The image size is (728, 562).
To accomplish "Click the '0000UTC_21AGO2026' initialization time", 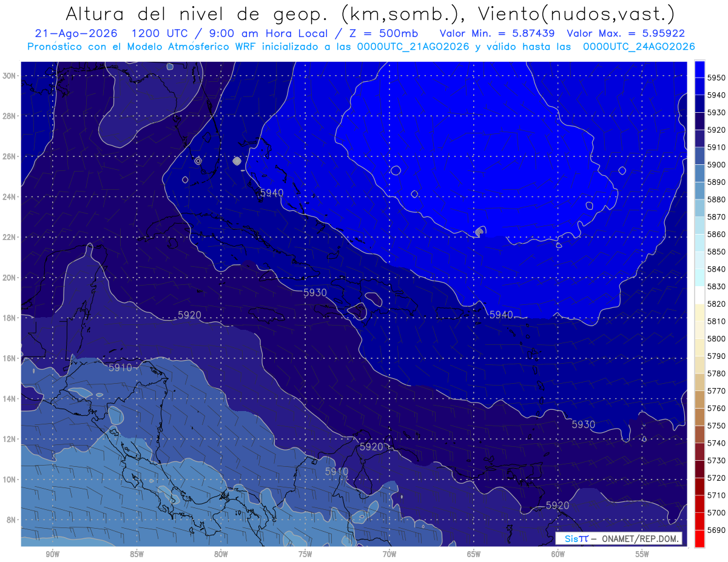I will [414, 47].
